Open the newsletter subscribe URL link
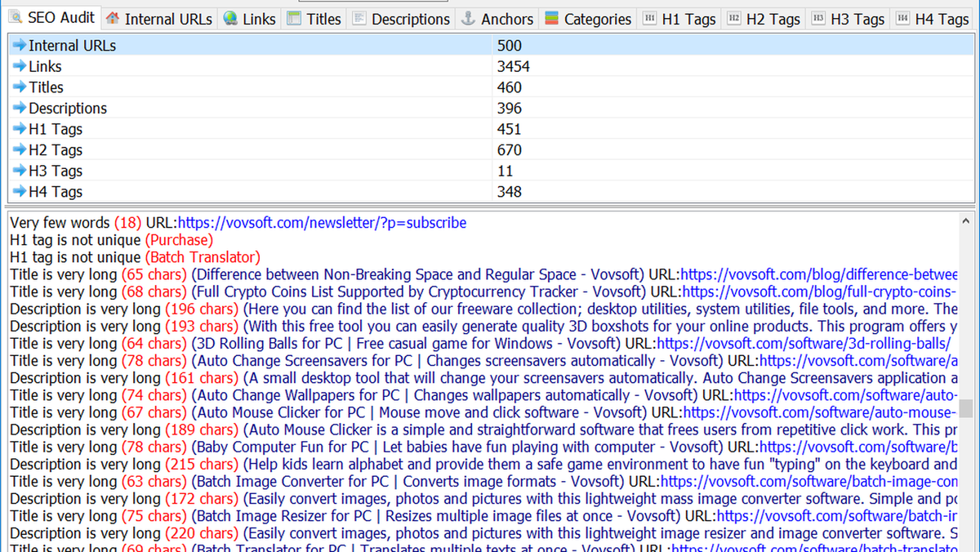980x552 pixels. [322, 223]
